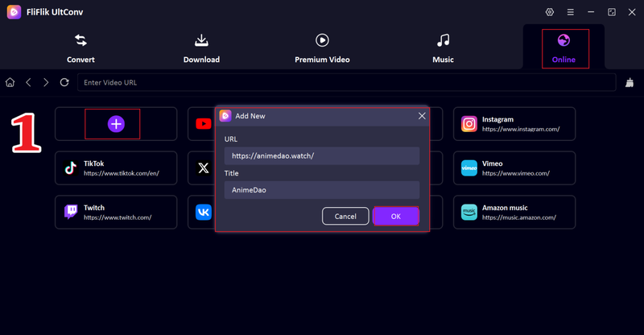Click the "Instagram" tile title
The width and height of the screenshot is (644, 335).
pos(497,120)
